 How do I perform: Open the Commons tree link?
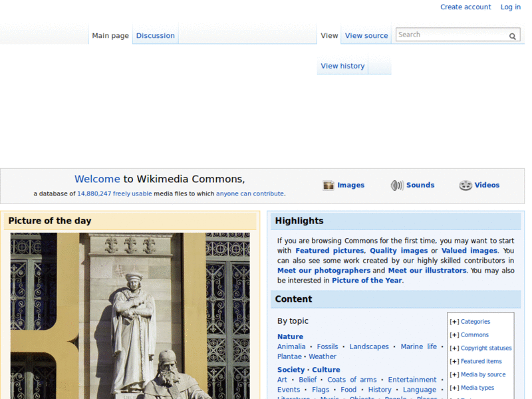tap(475, 335)
